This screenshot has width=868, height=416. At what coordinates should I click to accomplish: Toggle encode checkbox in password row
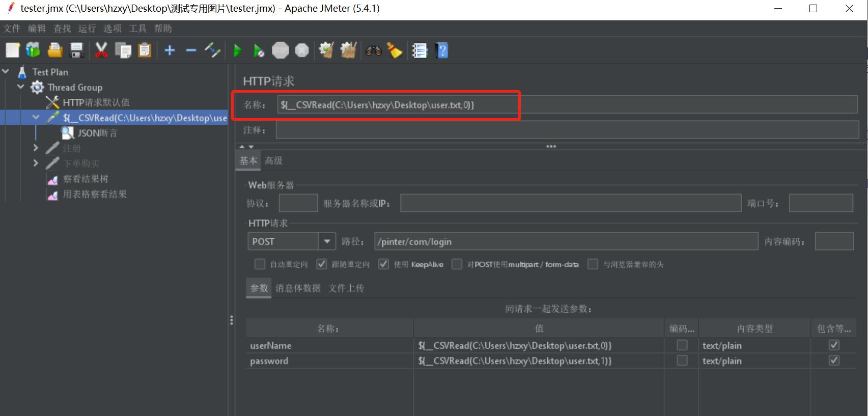pyautogui.click(x=682, y=360)
